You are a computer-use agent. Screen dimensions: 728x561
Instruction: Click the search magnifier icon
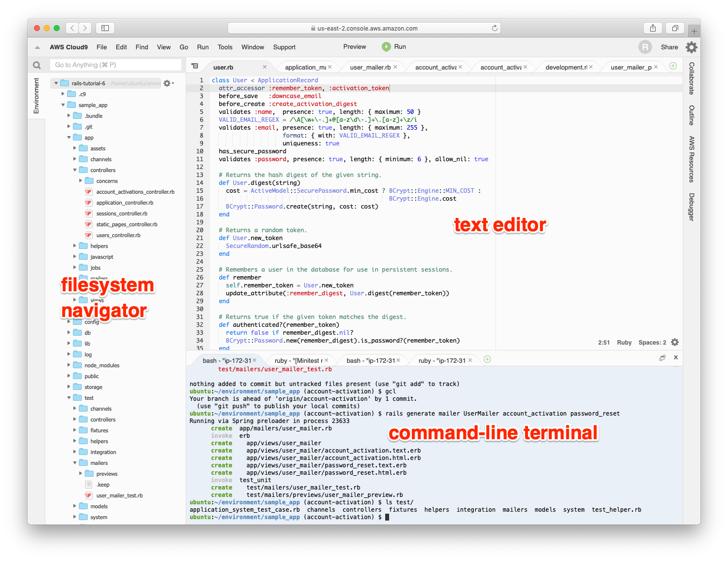coord(37,65)
